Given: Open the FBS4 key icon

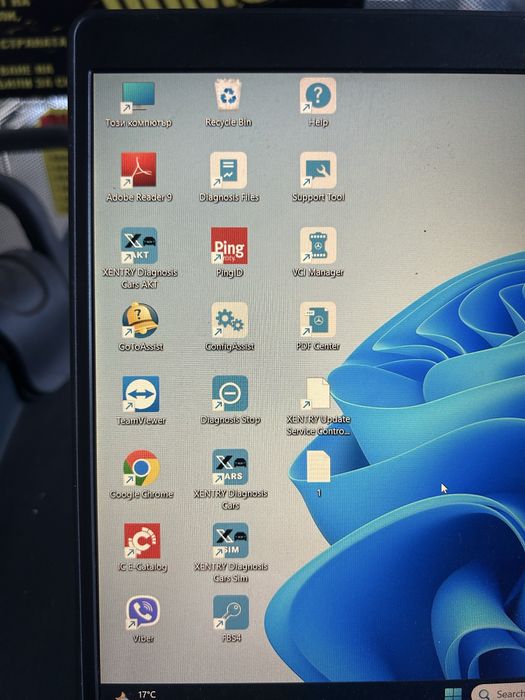Looking at the screenshot, I should pos(231,612).
